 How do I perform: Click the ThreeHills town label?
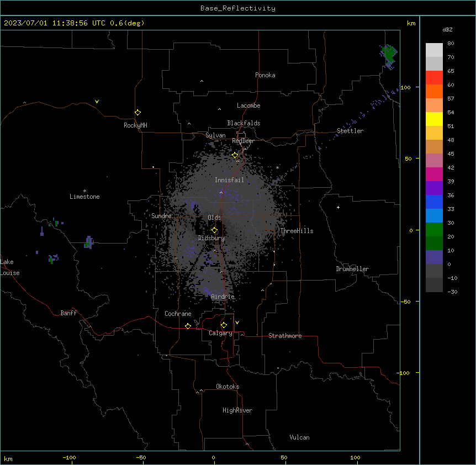point(297,231)
